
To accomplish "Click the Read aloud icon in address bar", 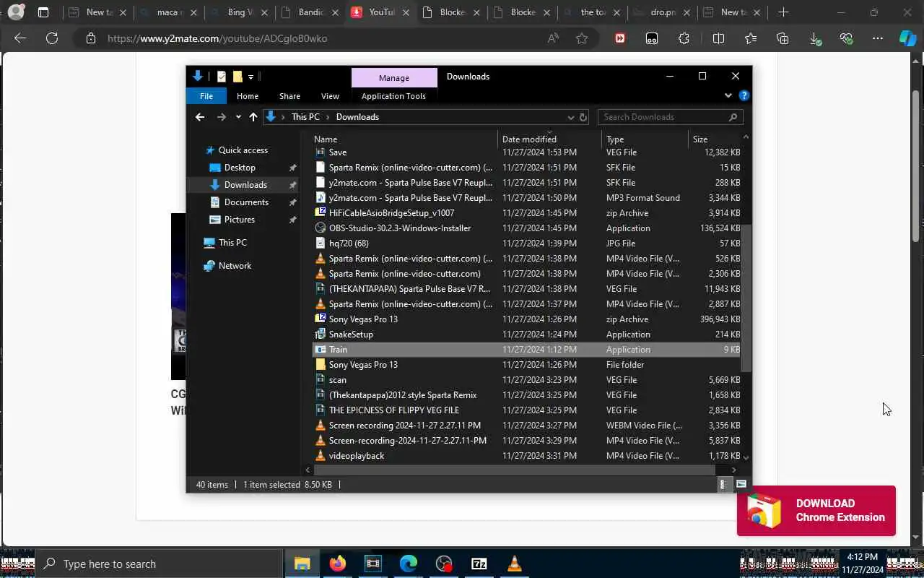I will click(553, 38).
